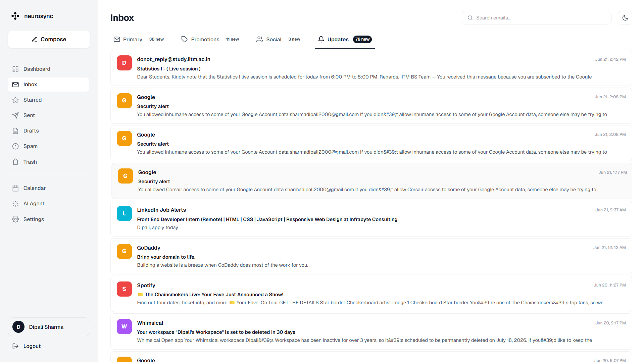Click the 11 new count on Promotions
The height and width of the screenshot is (362, 644).
233,39
